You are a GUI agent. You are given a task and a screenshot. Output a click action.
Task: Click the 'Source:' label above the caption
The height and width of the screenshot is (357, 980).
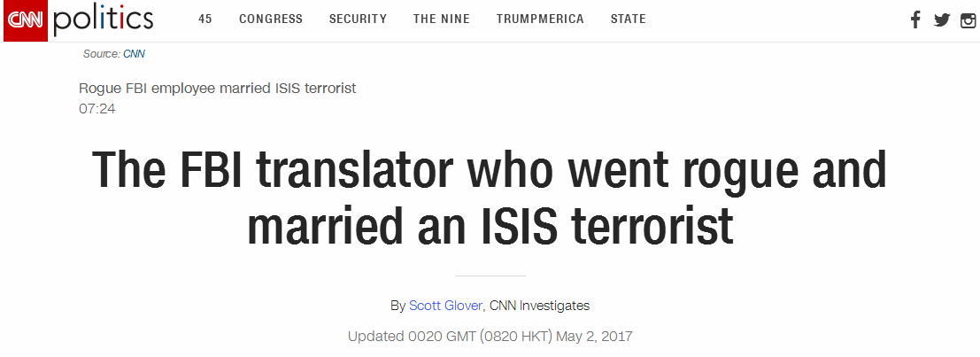click(x=101, y=54)
